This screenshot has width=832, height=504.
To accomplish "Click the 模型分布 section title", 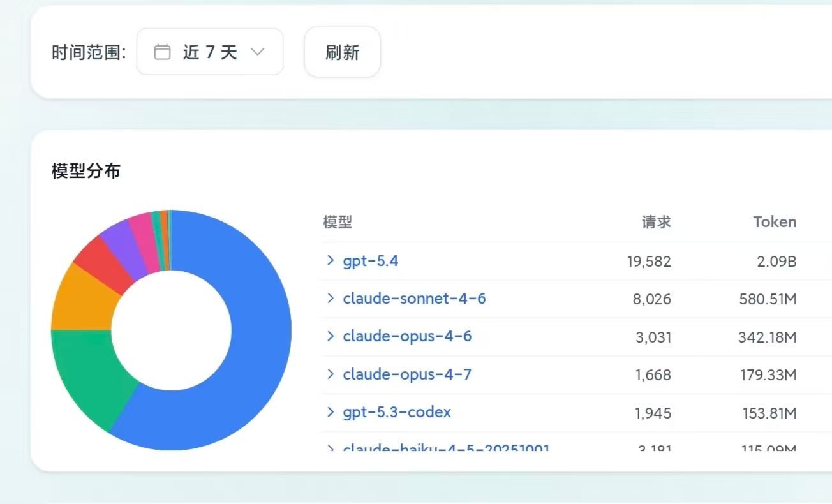I will 86,171.
